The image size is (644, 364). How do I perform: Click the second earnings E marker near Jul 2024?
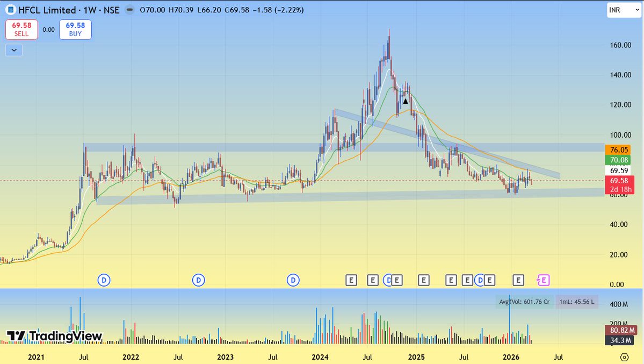(x=373, y=281)
